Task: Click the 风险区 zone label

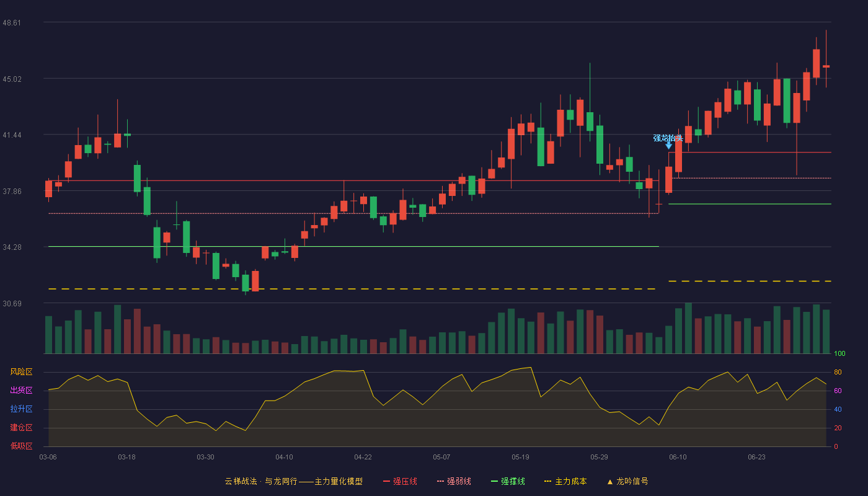Action: tap(21, 372)
